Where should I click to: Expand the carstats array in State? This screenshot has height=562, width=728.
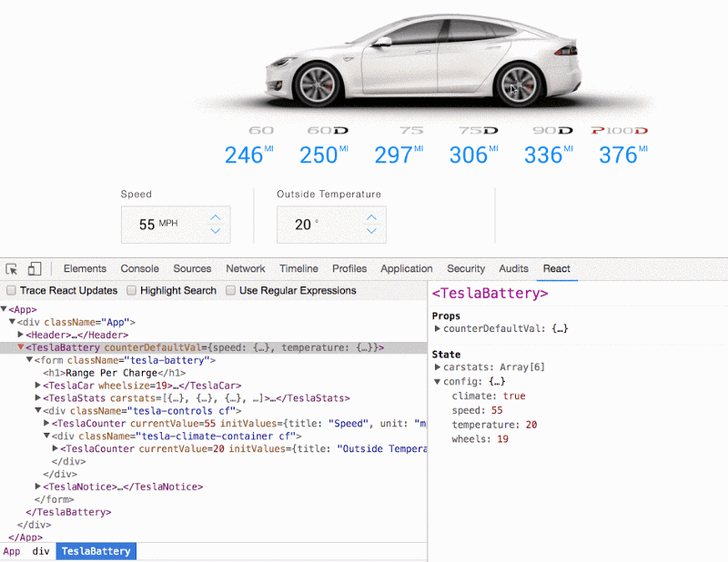tap(438, 367)
